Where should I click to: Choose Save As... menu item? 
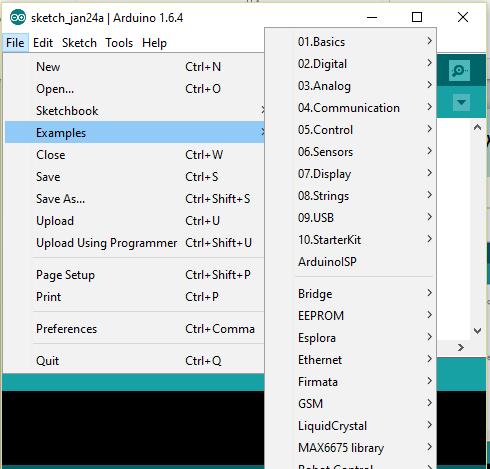(x=135, y=199)
